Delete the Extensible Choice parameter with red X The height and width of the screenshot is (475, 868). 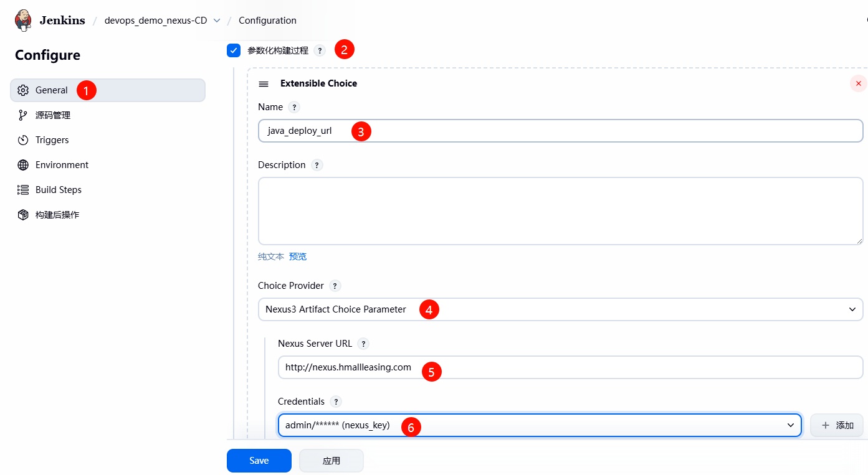(x=858, y=83)
